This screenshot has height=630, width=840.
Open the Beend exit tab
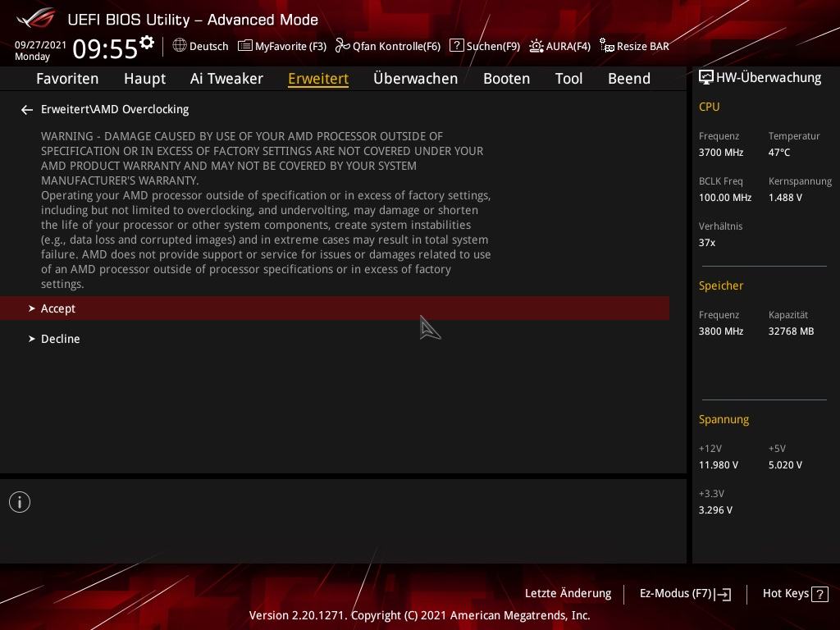click(629, 79)
